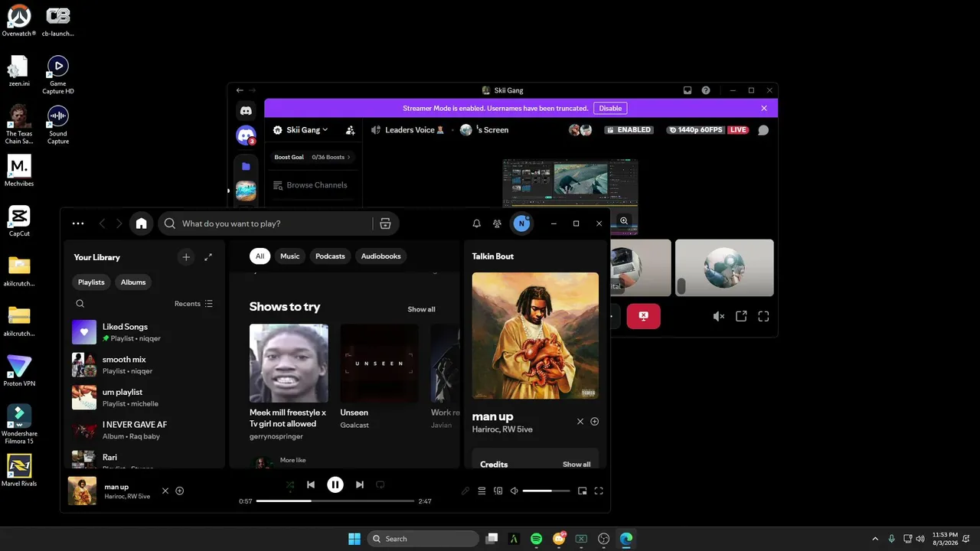Adjust Spotify volume slider

[x=546, y=491]
